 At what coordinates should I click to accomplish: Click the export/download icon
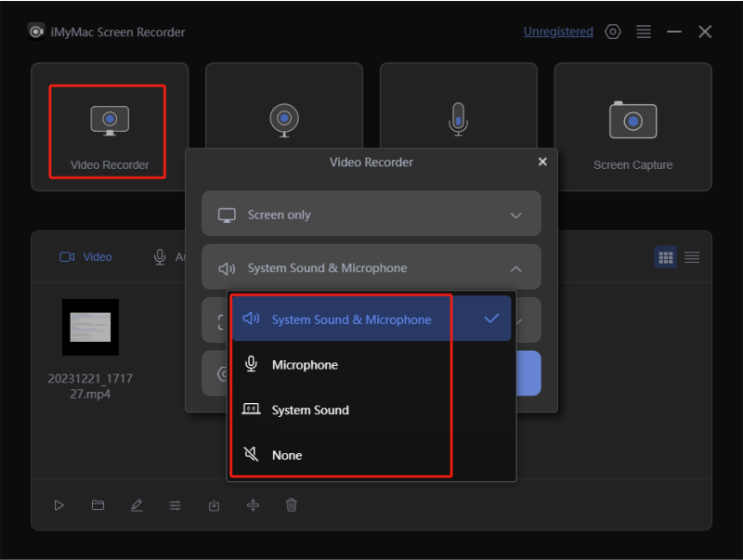pyautogui.click(x=215, y=505)
